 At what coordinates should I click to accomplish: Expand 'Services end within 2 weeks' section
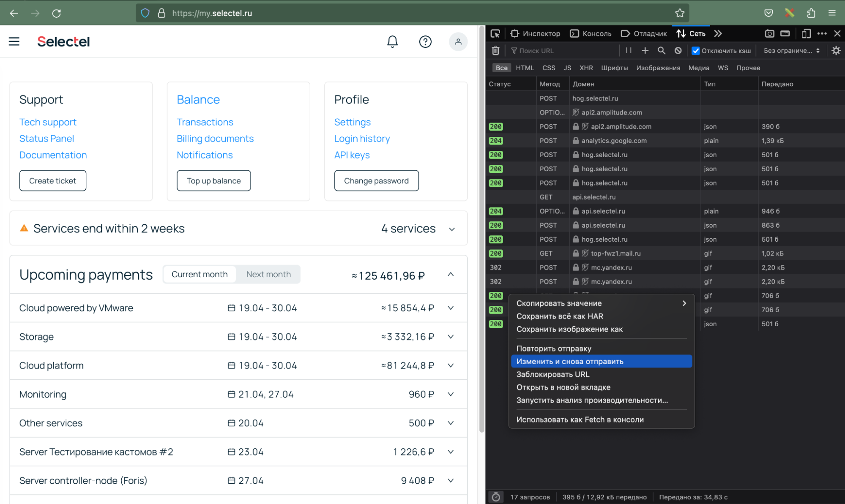coord(451,229)
